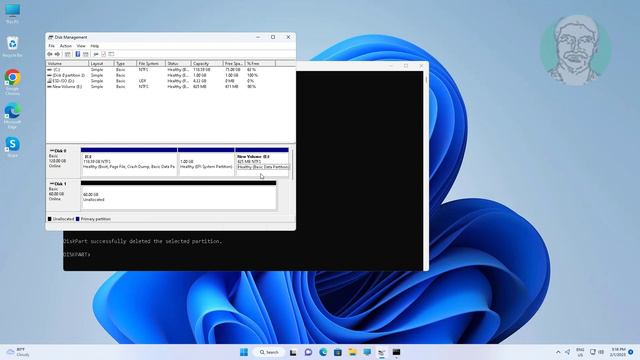640x360 pixels.
Task: Click the Refresh/connect toolbar icon in Disk Management
Action: (96, 54)
